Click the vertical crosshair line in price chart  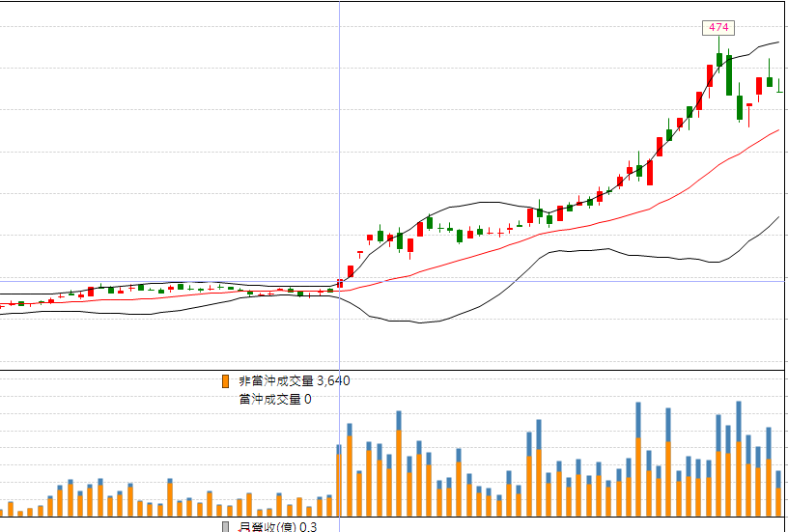(339, 145)
